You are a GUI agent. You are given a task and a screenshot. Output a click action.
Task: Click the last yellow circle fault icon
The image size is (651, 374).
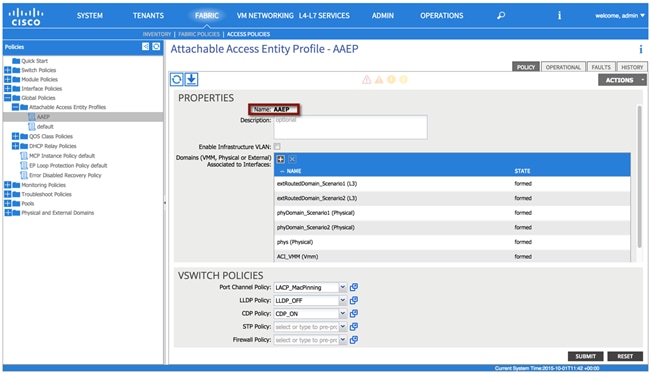pyautogui.click(x=404, y=79)
